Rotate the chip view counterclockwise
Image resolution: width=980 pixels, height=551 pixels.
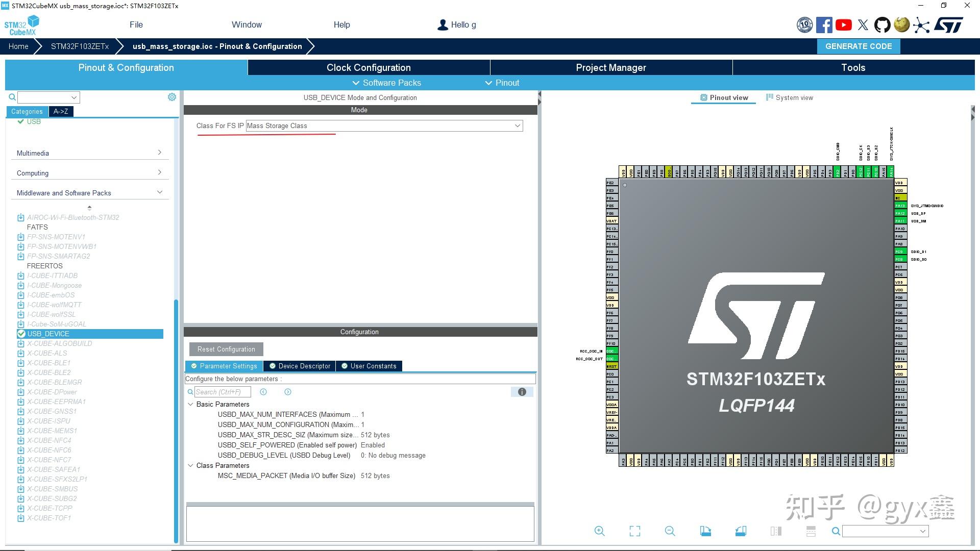coord(741,531)
